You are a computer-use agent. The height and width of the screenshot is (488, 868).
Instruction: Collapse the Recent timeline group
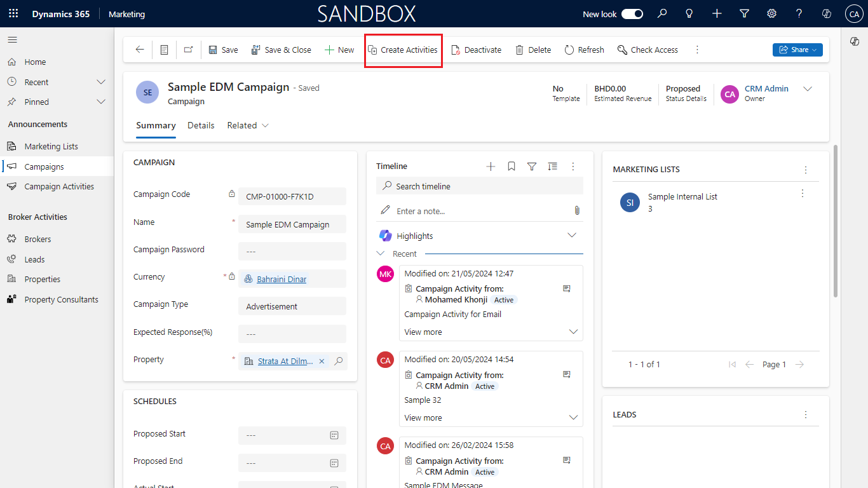(381, 254)
